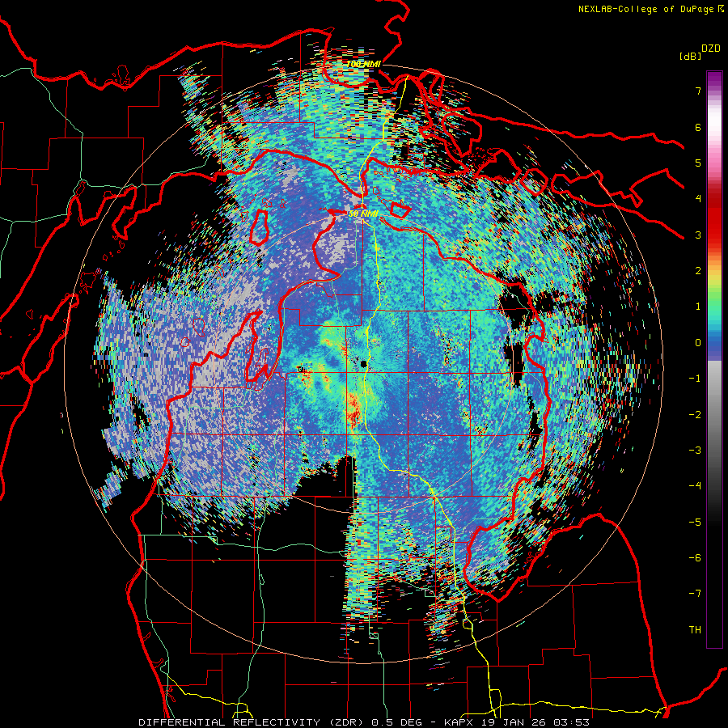Click the -6 dB tick label on color scale

(695, 558)
